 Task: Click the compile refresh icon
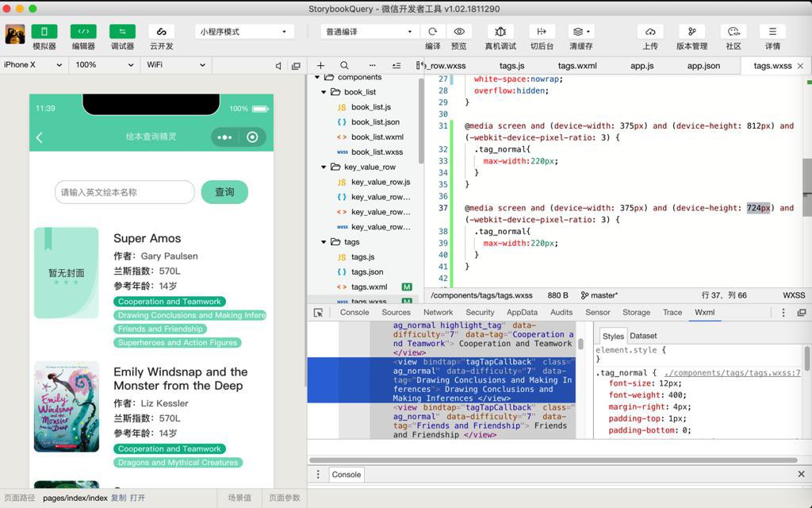(432, 32)
